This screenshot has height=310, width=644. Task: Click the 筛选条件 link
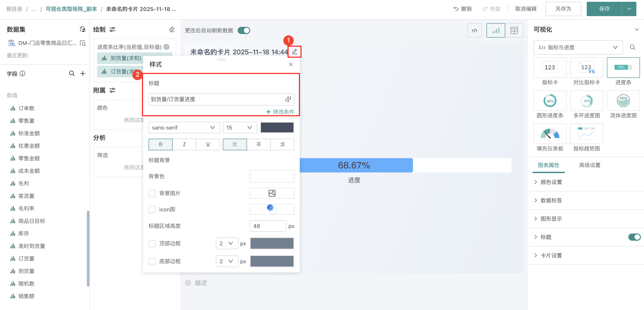point(280,112)
